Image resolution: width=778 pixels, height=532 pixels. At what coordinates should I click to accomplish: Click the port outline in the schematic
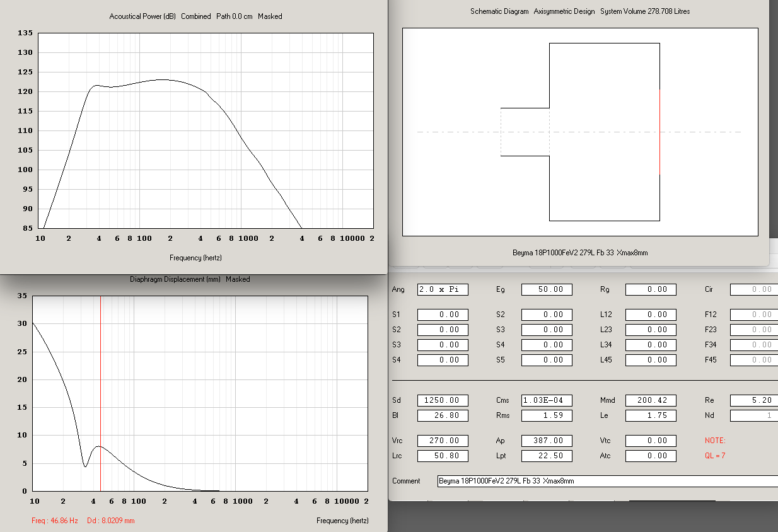525,132
